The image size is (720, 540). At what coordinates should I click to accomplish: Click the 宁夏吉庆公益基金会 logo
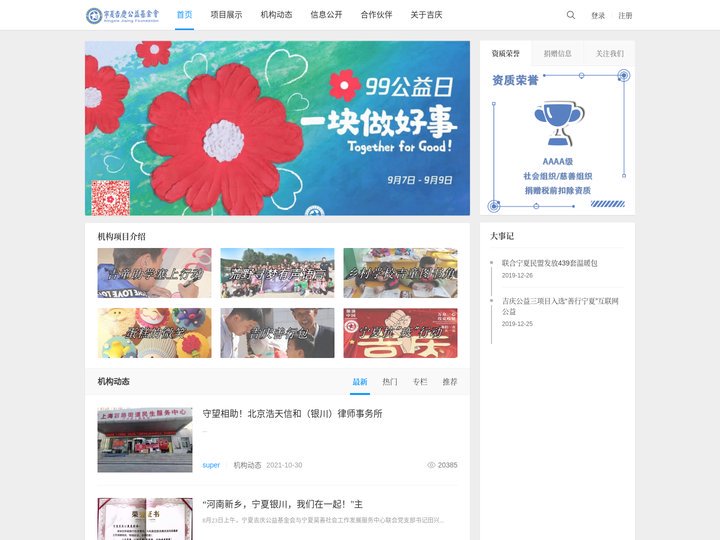123,15
